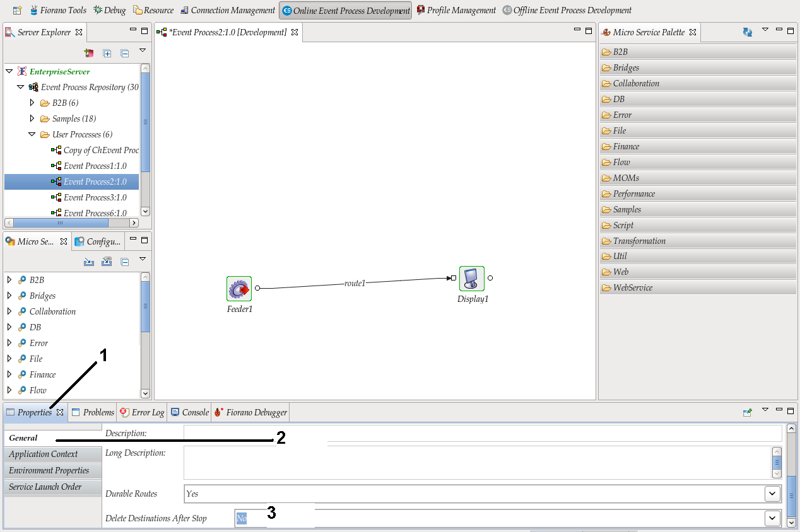Open the Delete Destinations After Stop dropdown
Screen dimensions: 800x532
coord(772,518)
